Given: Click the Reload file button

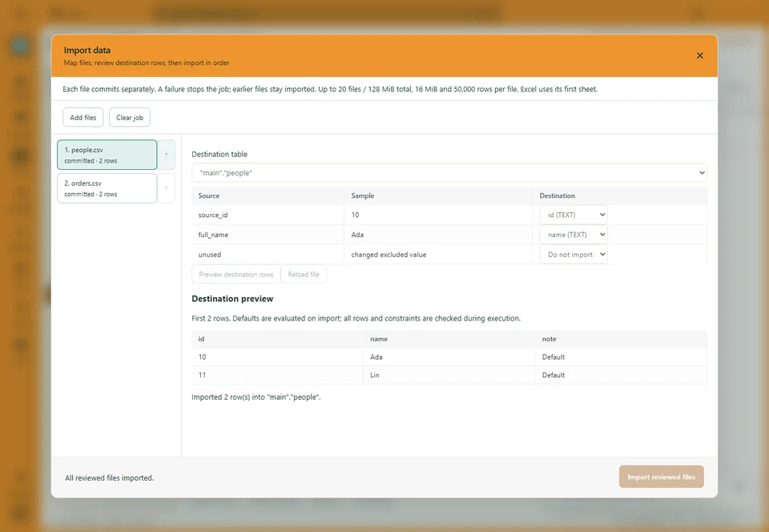Looking at the screenshot, I should click(x=304, y=274).
